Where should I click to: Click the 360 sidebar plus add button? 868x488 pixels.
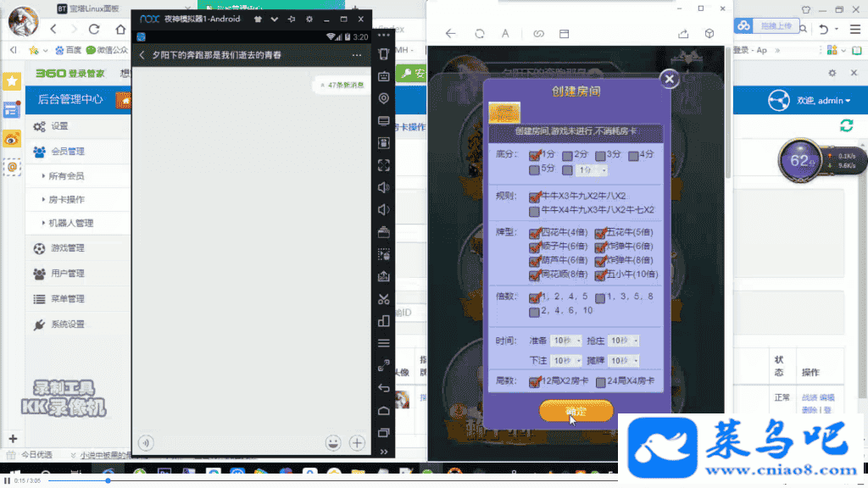coord(13,439)
